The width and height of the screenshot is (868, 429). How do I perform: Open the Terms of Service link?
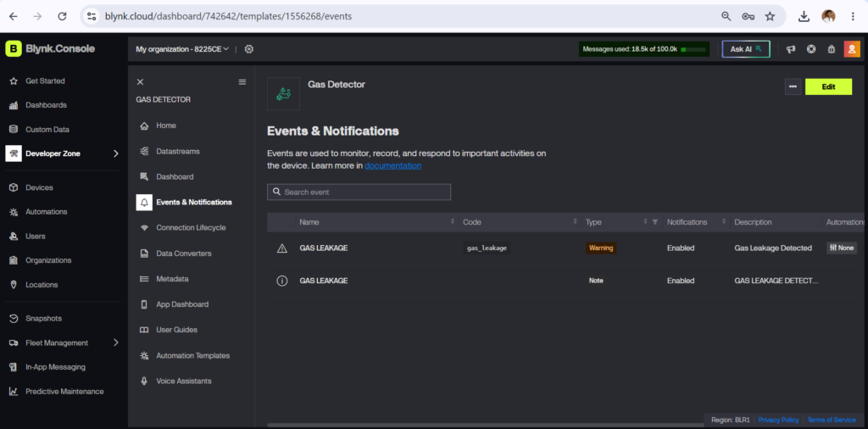click(831, 420)
